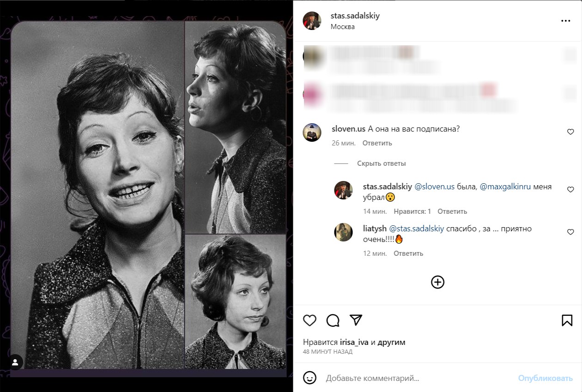Save post with bookmark icon
Image resolution: width=582 pixels, height=392 pixels.
click(x=567, y=320)
